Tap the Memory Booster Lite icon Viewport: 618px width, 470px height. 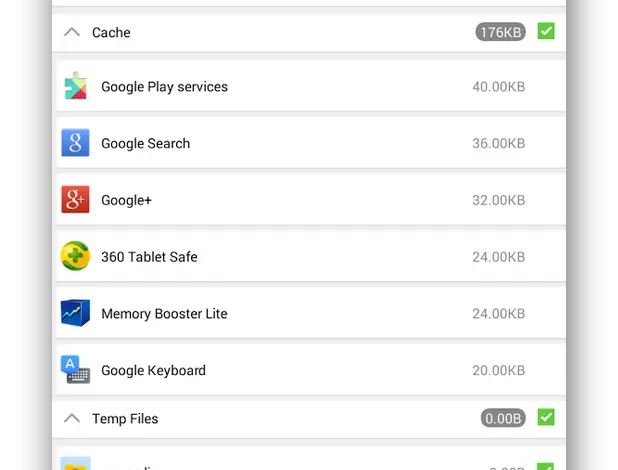point(76,313)
